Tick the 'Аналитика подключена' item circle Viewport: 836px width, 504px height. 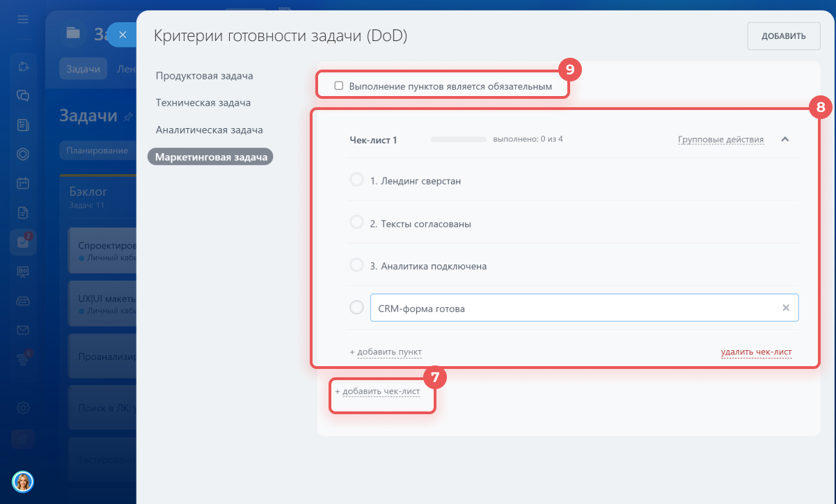click(356, 265)
